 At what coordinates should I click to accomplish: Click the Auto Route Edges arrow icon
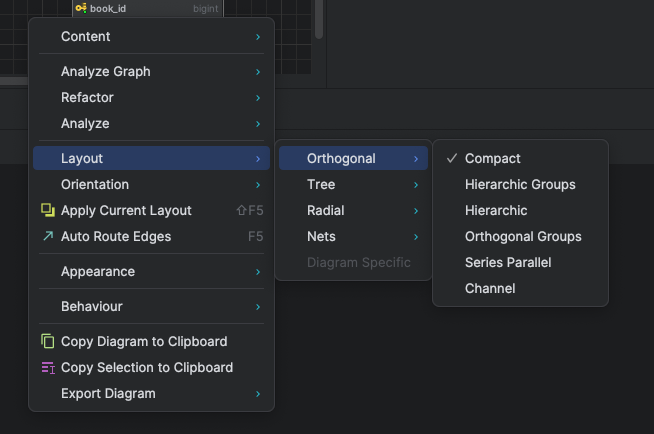[47, 236]
